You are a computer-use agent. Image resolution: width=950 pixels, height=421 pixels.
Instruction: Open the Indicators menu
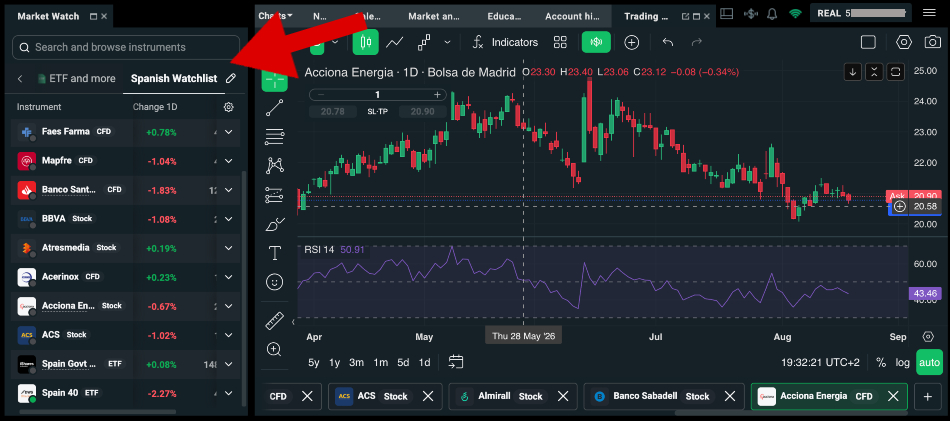pyautogui.click(x=506, y=42)
